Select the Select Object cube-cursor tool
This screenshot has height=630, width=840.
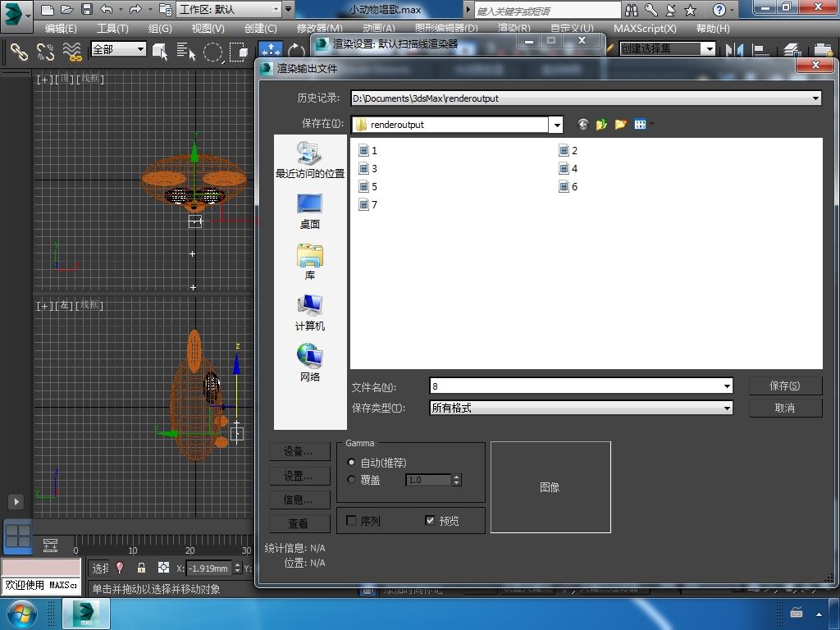(160, 52)
